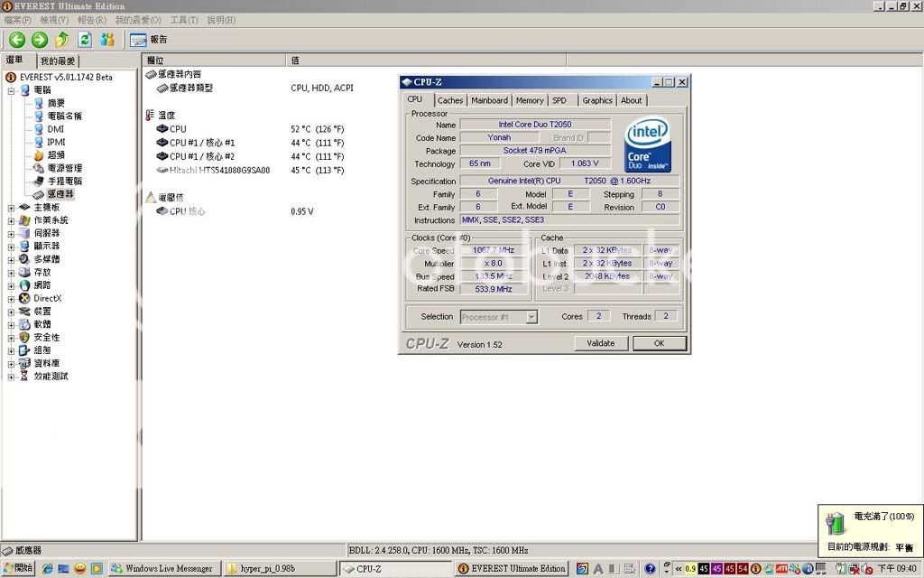Open the Memory tab in CPU-Z
The image size is (924, 578).
click(x=530, y=101)
